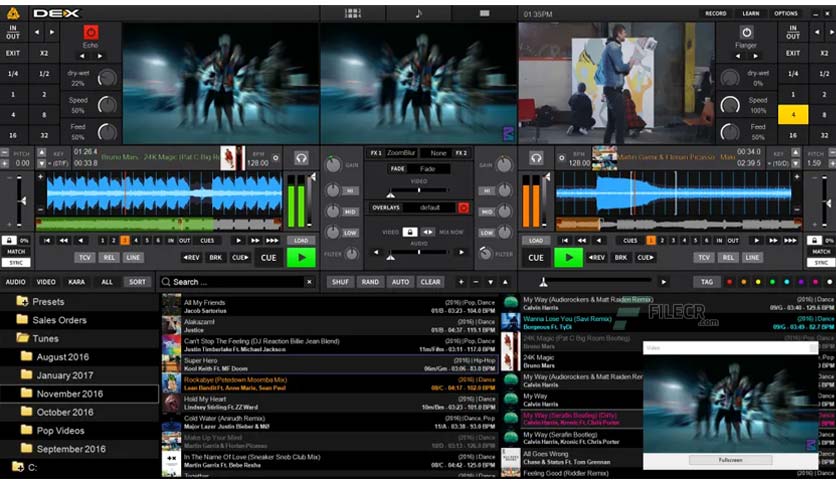
Task: Raise the key on the left deck
Action: click(42, 153)
